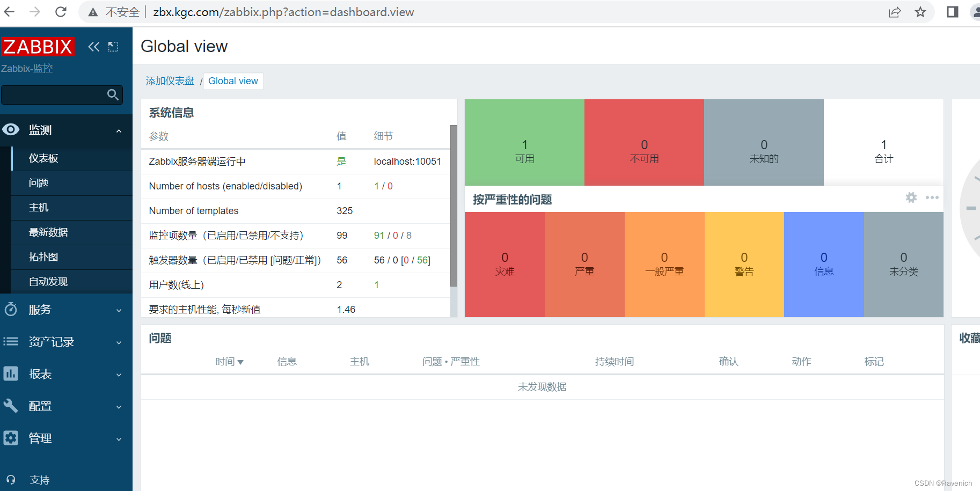Click the red 不可用 hosts tile
Viewport: 980px width, 491px height.
tap(644, 143)
